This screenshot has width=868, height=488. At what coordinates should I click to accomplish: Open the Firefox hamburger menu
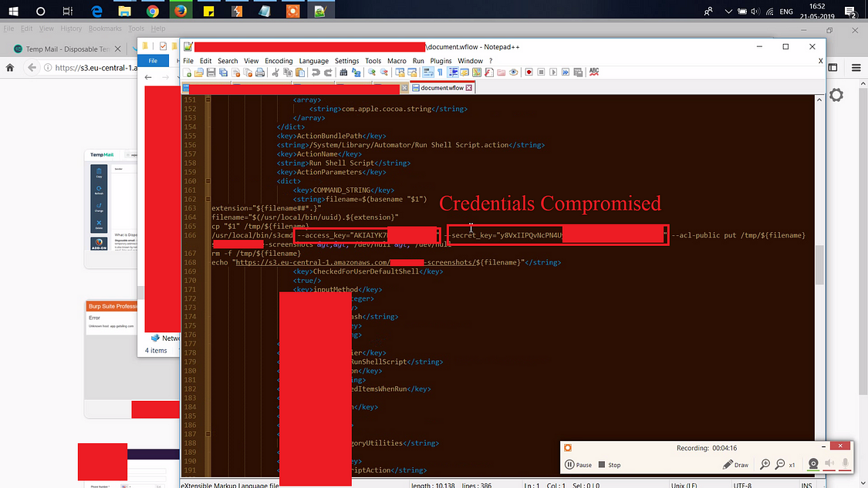click(856, 68)
